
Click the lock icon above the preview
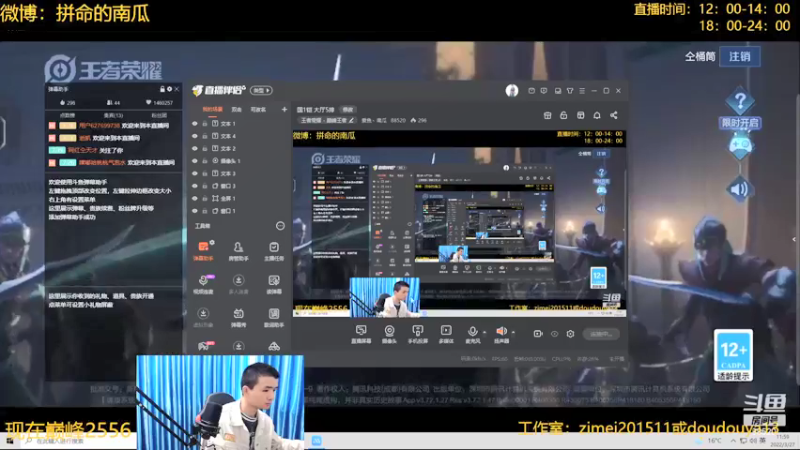(x=564, y=115)
